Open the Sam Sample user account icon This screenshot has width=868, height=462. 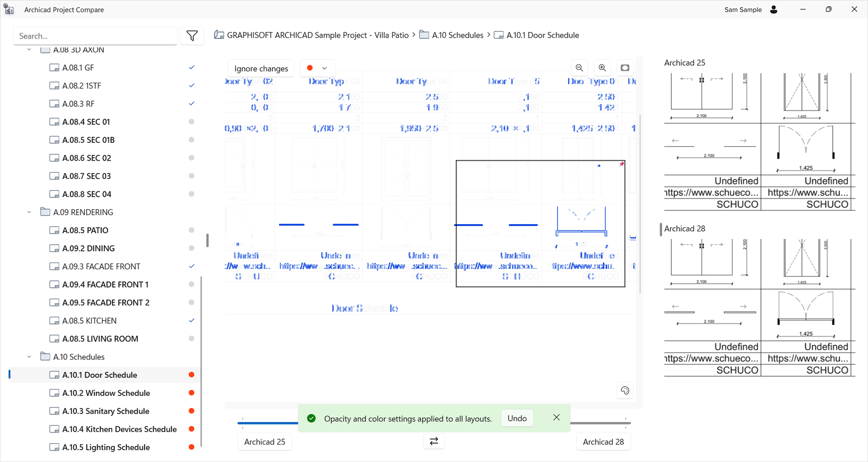click(x=774, y=9)
